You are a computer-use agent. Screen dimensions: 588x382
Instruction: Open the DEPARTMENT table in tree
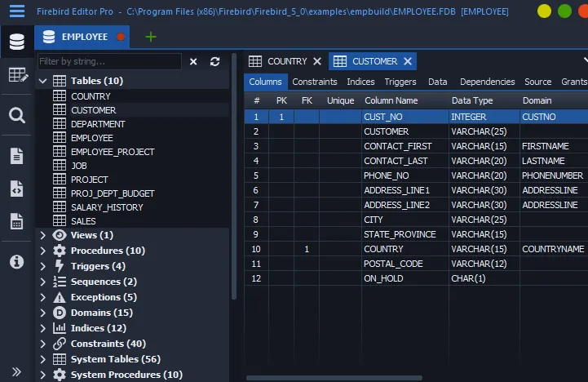tap(98, 124)
